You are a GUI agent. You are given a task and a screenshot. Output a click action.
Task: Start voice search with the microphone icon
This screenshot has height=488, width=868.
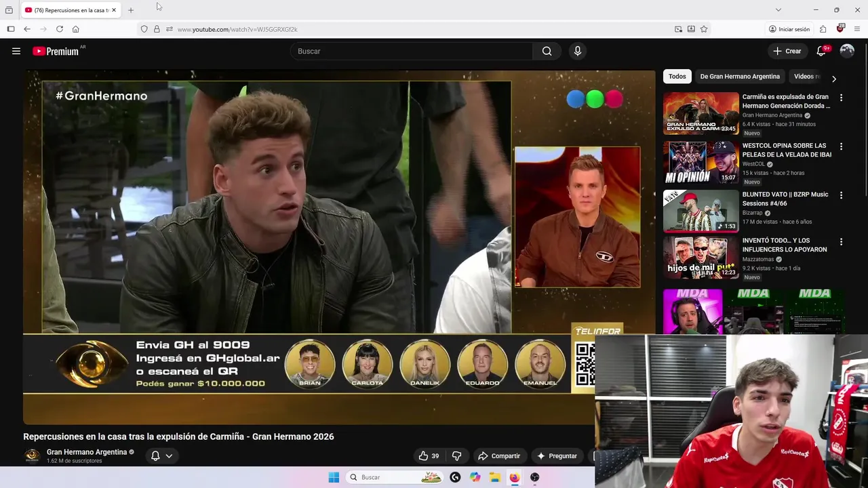point(577,51)
